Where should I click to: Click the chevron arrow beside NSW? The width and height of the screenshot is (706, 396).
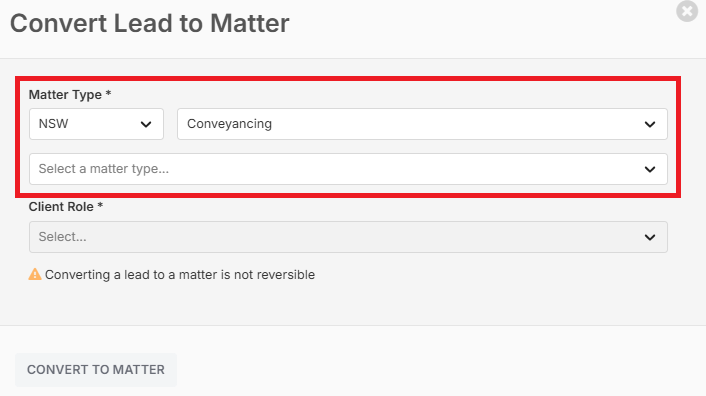pos(146,124)
